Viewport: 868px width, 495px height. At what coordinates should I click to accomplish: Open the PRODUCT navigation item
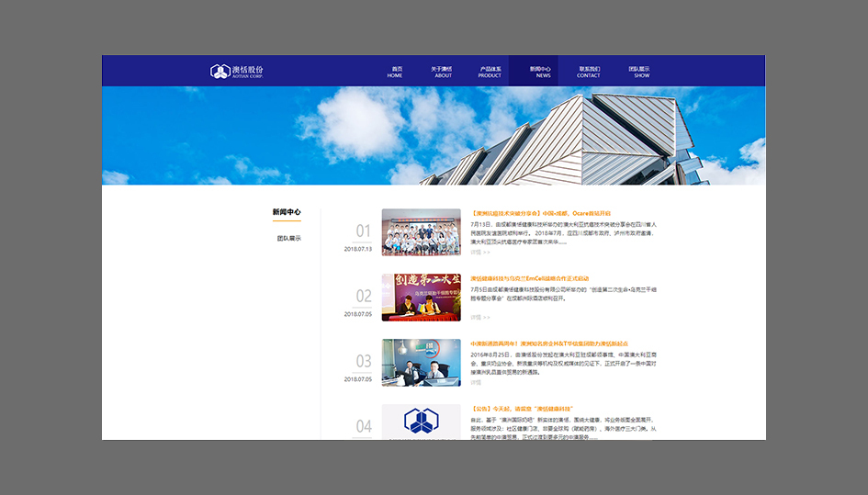490,72
